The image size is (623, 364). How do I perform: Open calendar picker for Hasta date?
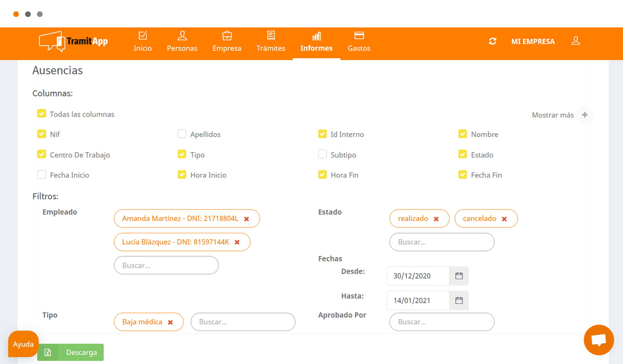click(x=459, y=301)
